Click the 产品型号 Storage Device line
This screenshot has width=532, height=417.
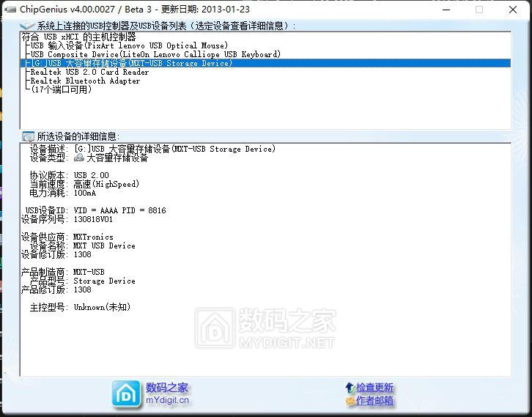[x=83, y=281]
